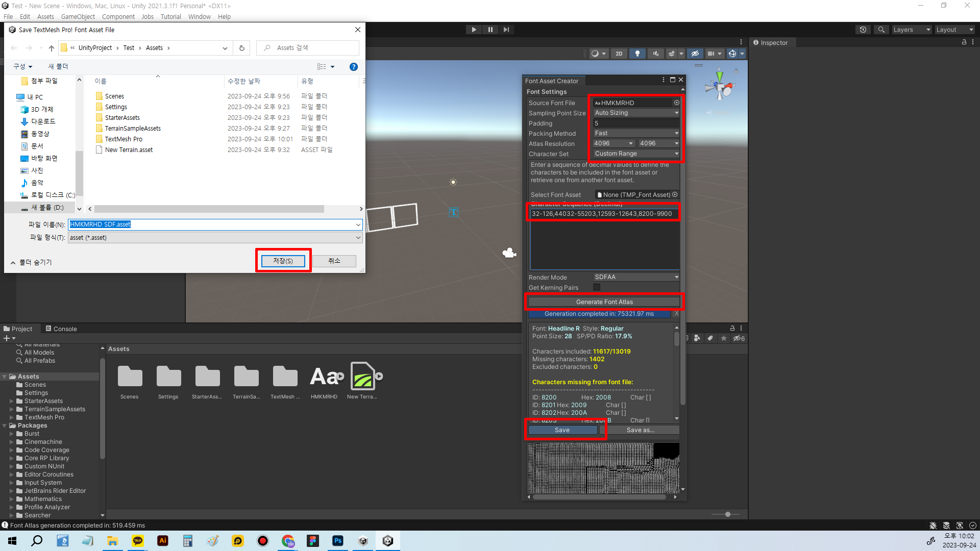Image resolution: width=980 pixels, height=551 pixels.
Task: Open the Inspector panel options menu
Action: point(973,42)
